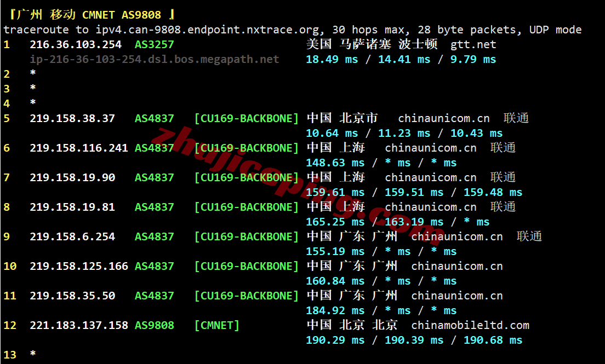
Task: Click IP address 219.158.125.166
Action: tap(79, 267)
